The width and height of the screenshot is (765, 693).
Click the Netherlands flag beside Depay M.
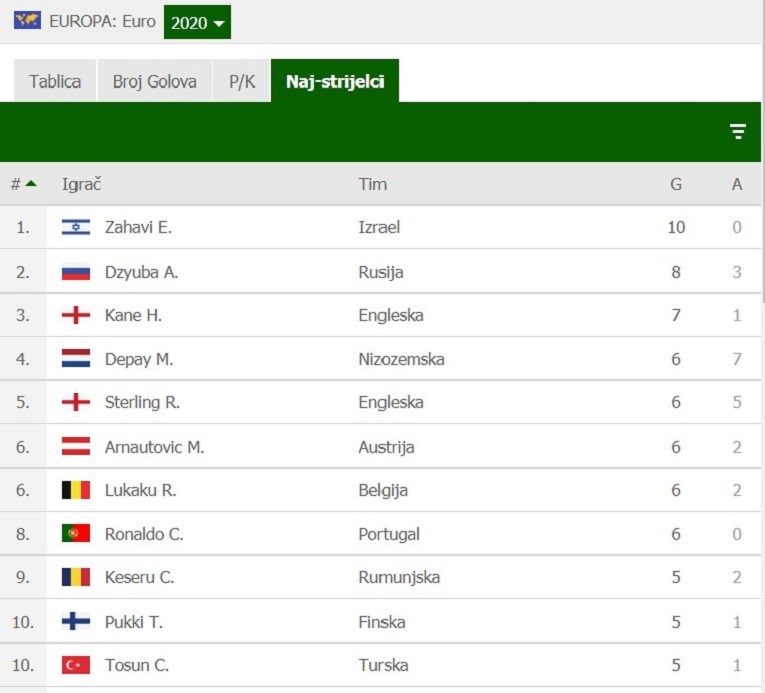pyautogui.click(x=76, y=359)
